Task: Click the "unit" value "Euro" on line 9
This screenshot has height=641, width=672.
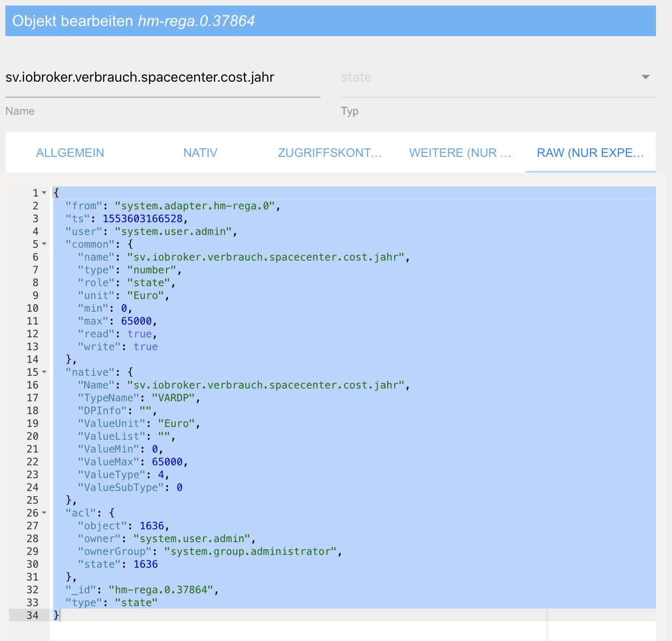Action: pyautogui.click(x=145, y=296)
